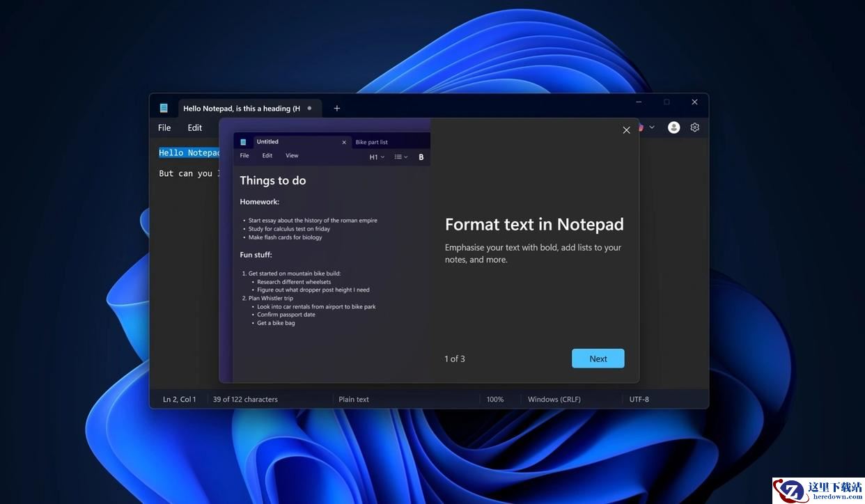Click the Notepad app icon in title bar
This screenshot has height=504, width=865.
pyautogui.click(x=164, y=108)
